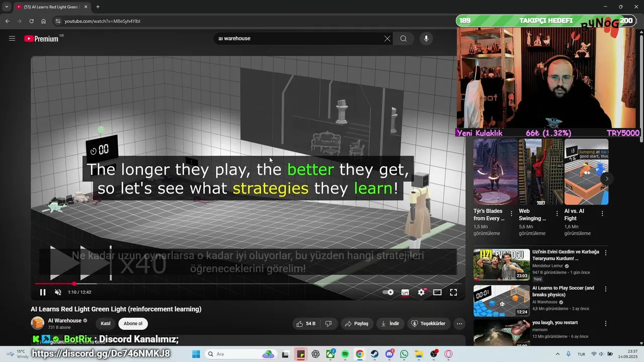Open the volume tray icon
The width and height of the screenshot is (644, 362).
click(602, 354)
